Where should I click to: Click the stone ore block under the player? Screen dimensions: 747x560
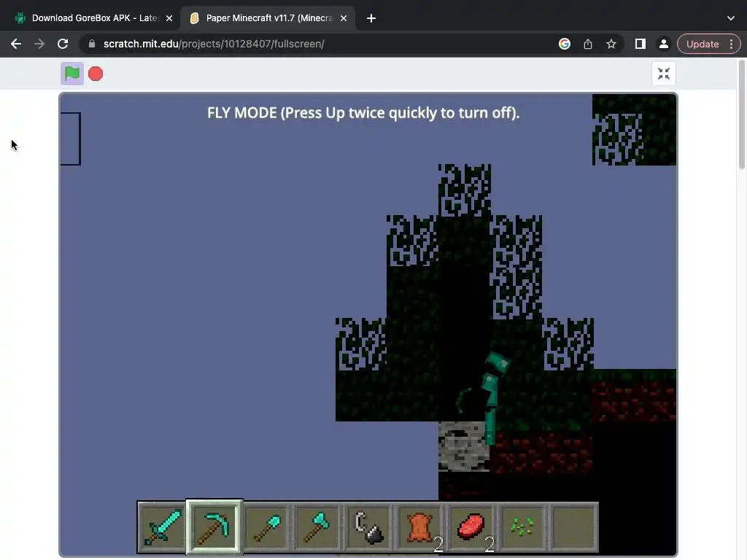point(463,446)
